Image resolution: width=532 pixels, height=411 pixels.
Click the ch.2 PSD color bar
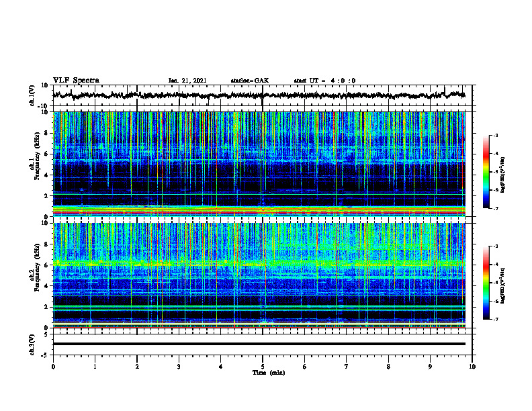[x=486, y=283]
